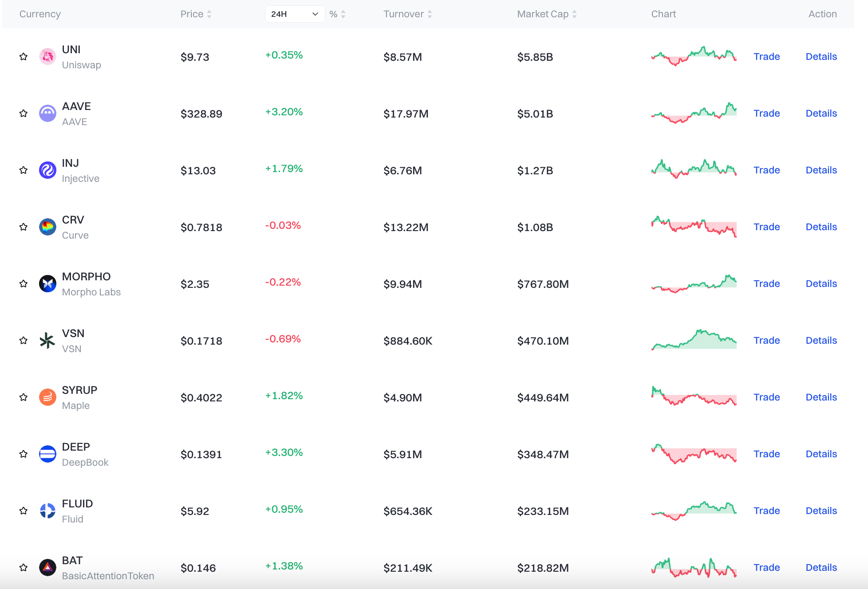
Task: Open the INJ sparkline chart
Action: [x=694, y=169]
